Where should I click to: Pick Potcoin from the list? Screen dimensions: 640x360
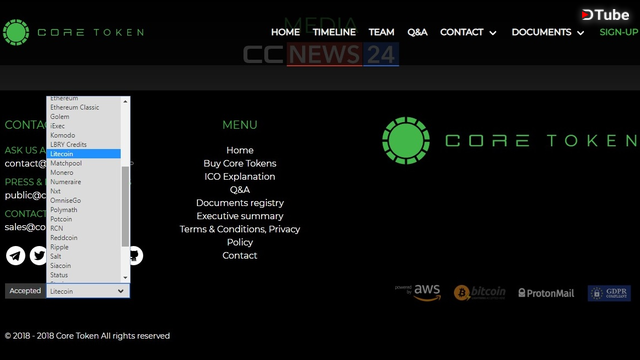coord(84,219)
